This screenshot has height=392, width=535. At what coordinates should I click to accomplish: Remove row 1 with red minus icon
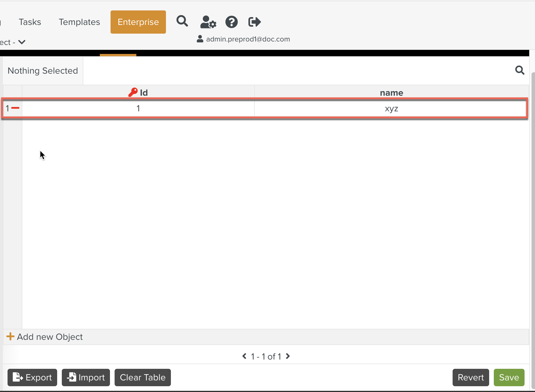tap(15, 108)
